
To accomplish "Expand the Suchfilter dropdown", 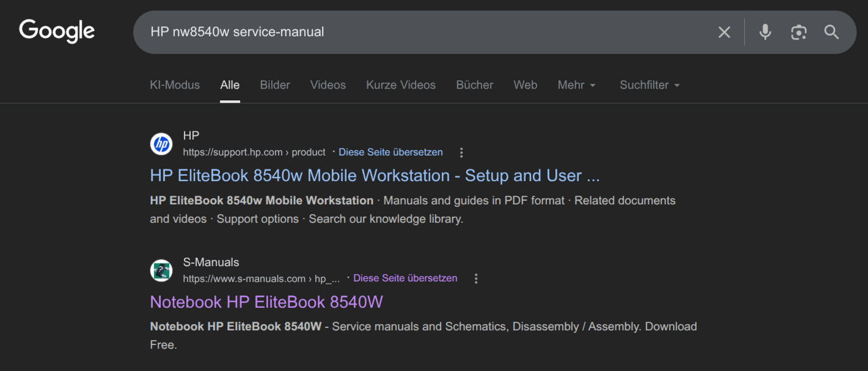I will 649,85.
